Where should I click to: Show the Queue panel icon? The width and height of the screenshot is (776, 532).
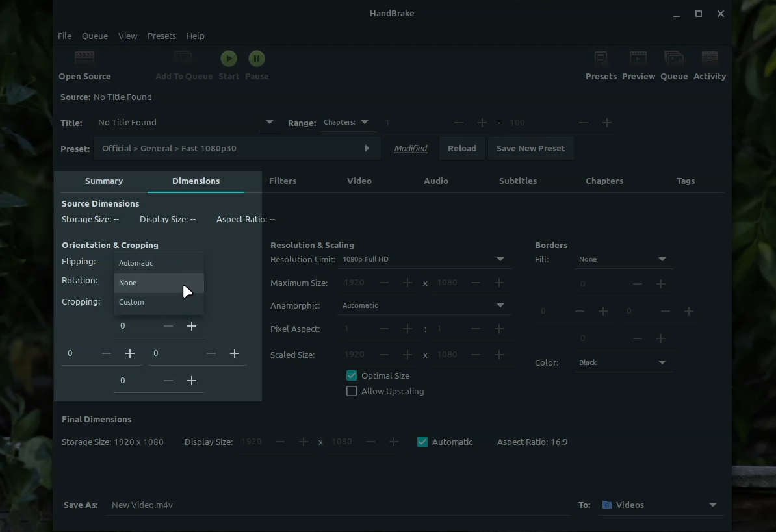coord(673,58)
